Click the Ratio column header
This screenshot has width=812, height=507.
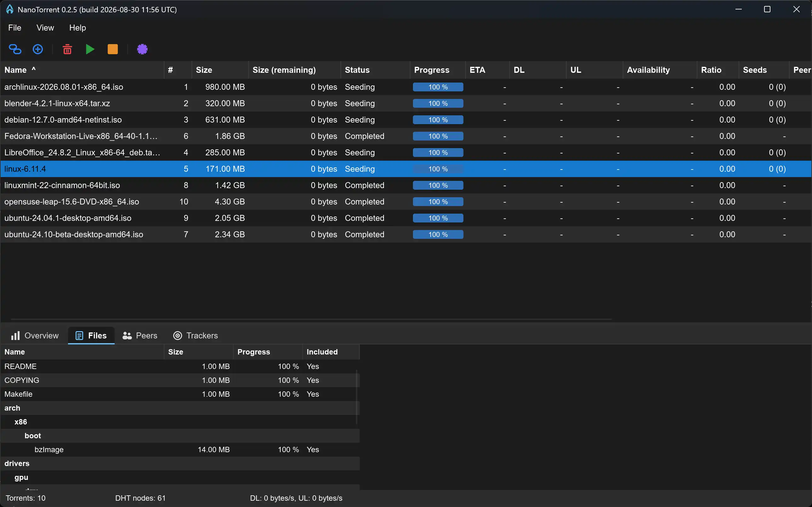pyautogui.click(x=718, y=70)
